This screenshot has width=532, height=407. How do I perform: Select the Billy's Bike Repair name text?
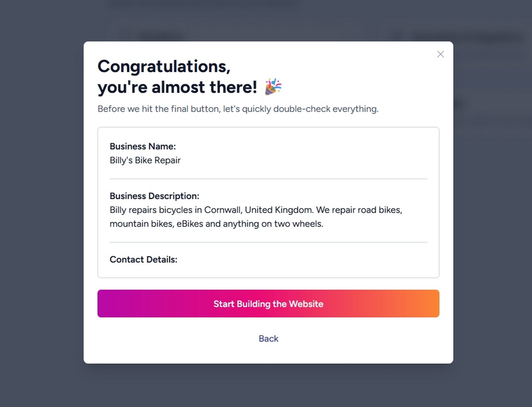coord(145,160)
